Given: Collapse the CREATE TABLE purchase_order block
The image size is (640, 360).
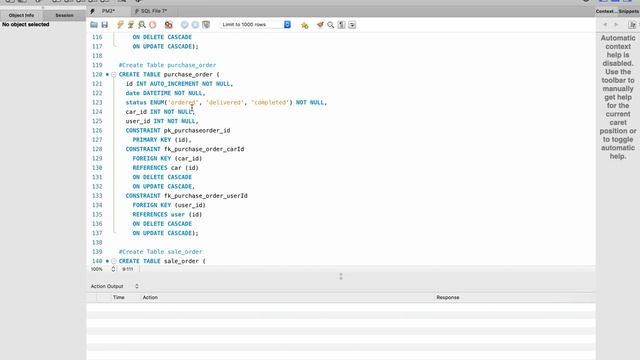Looking at the screenshot, I should click(x=113, y=75).
